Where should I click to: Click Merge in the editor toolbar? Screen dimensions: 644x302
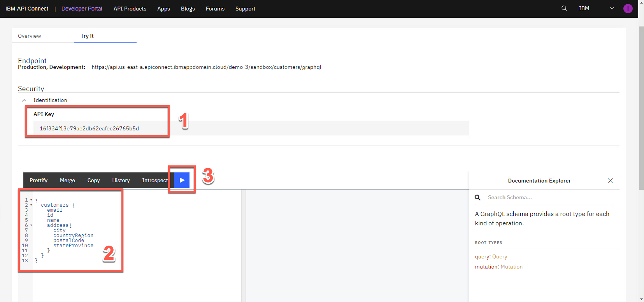pyautogui.click(x=67, y=180)
